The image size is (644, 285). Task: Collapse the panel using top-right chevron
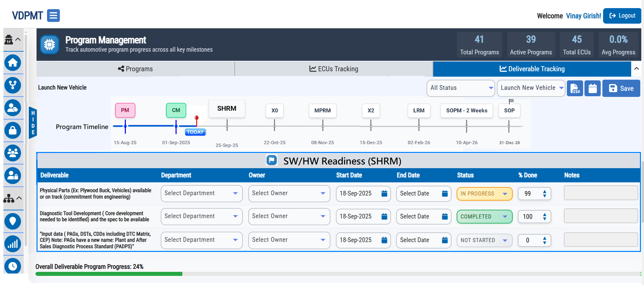pos(636,69)
